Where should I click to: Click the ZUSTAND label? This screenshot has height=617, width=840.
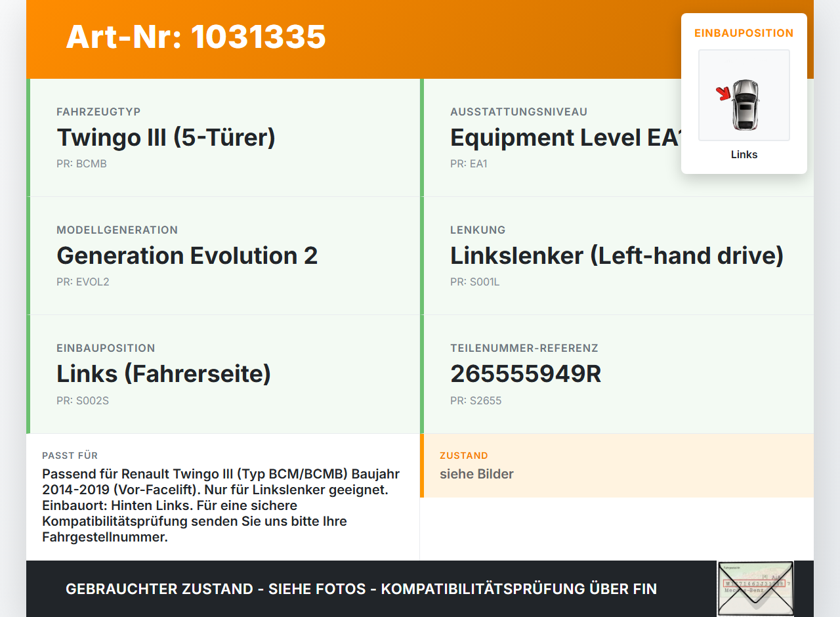pos(464,456)
